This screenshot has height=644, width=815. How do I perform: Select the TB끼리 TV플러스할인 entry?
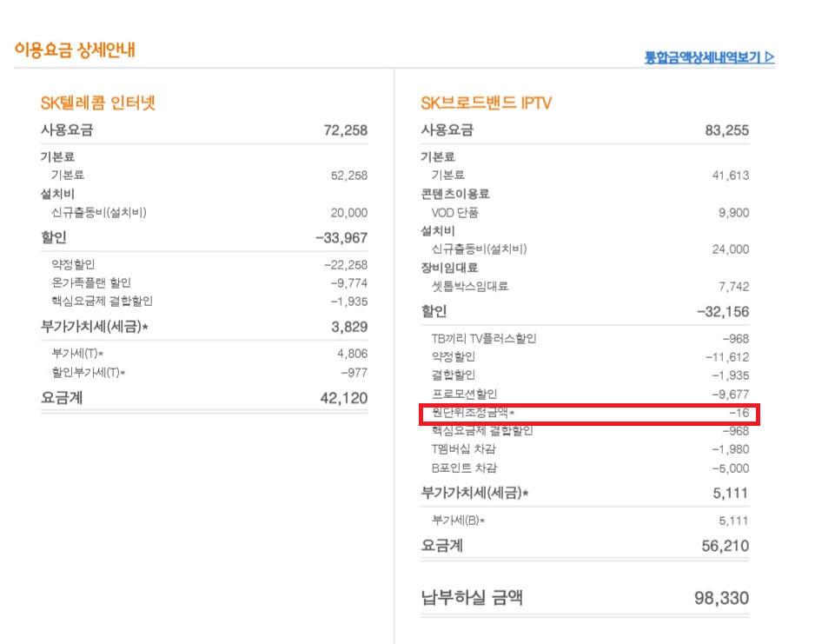[x=483, y=338]
